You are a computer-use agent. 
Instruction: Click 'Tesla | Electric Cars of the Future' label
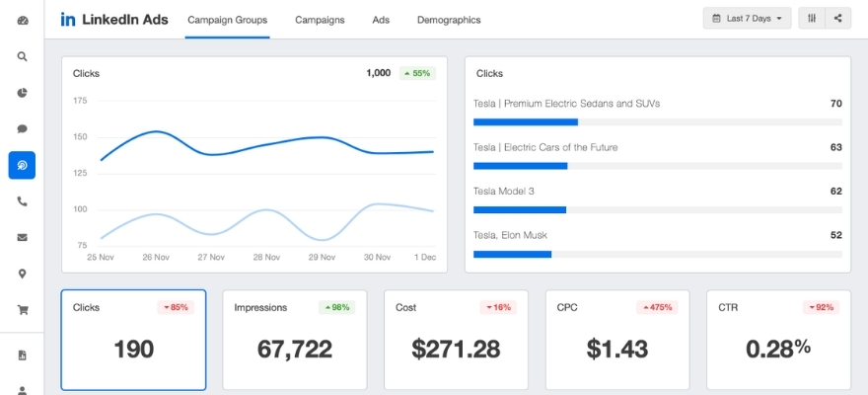(x=545, y=147)
